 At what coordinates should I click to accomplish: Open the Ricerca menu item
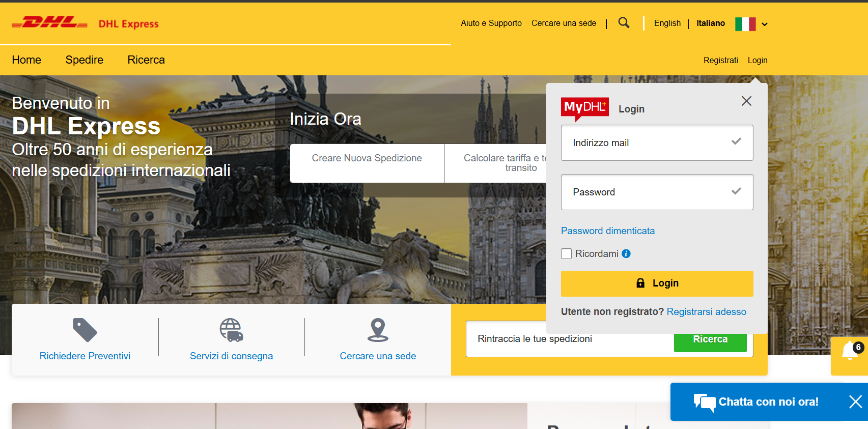pos(146,60)
